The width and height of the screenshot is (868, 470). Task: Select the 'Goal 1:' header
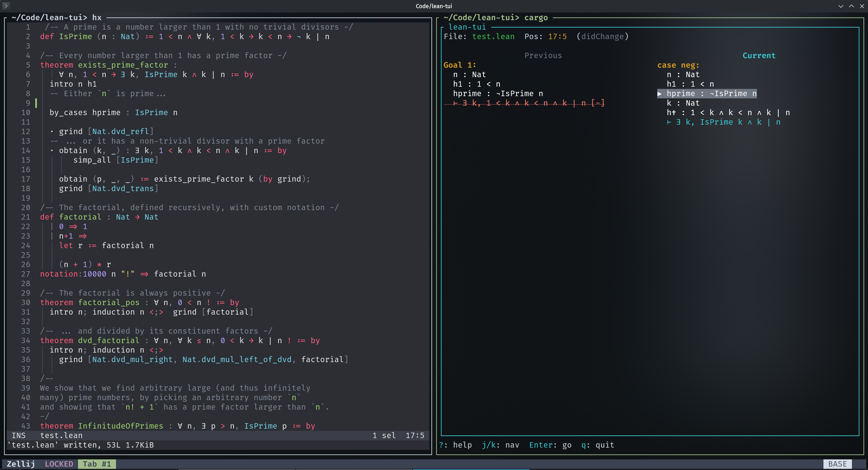(x=459, y=65)
